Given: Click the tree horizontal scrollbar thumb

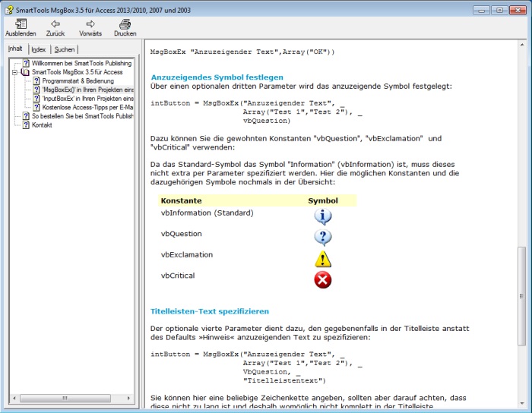Looking at the screenshot, I should click(x=65, y=398).
